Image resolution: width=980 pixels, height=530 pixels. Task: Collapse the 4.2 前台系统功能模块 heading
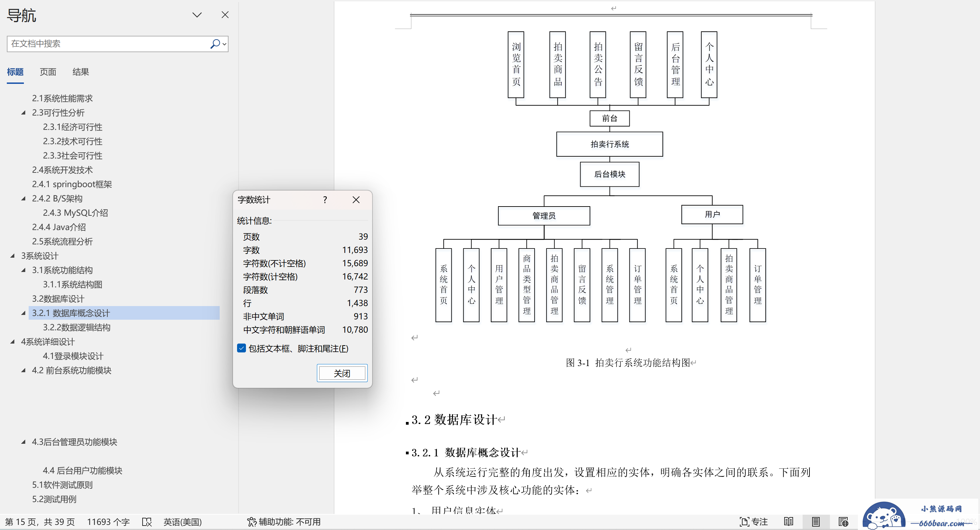point(24,370)
